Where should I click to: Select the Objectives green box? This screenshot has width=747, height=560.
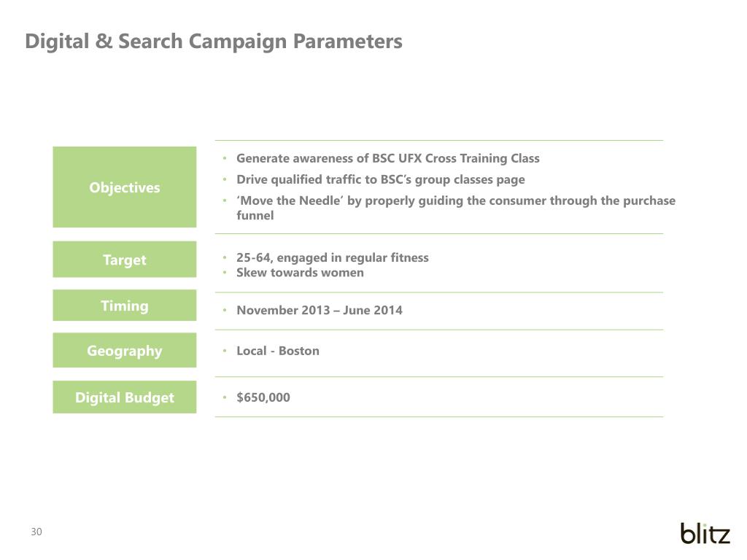[124, 187]
